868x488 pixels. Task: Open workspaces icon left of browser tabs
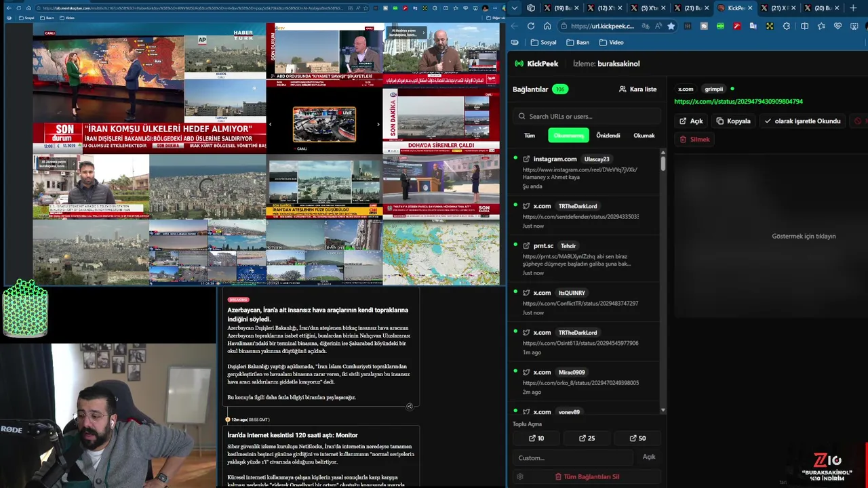[530, 8]
